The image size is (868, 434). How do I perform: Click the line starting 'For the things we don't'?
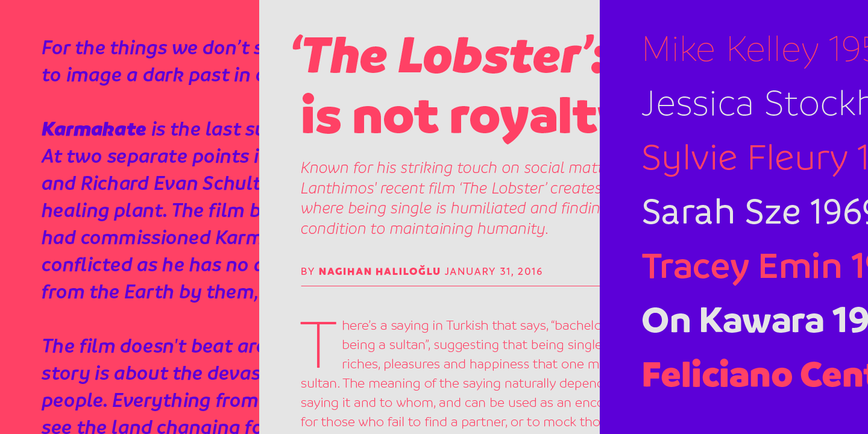click(x=151, y=48)
